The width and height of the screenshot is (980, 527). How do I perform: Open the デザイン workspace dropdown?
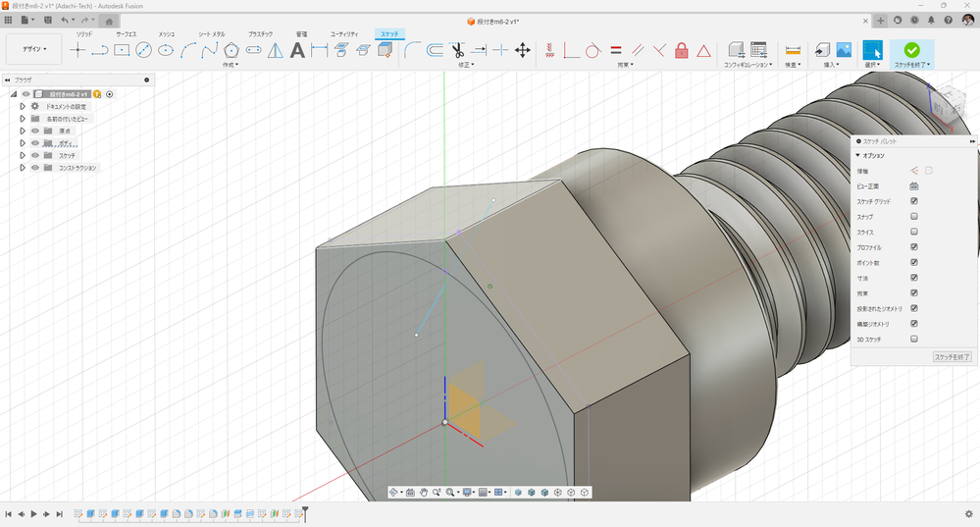34,49
